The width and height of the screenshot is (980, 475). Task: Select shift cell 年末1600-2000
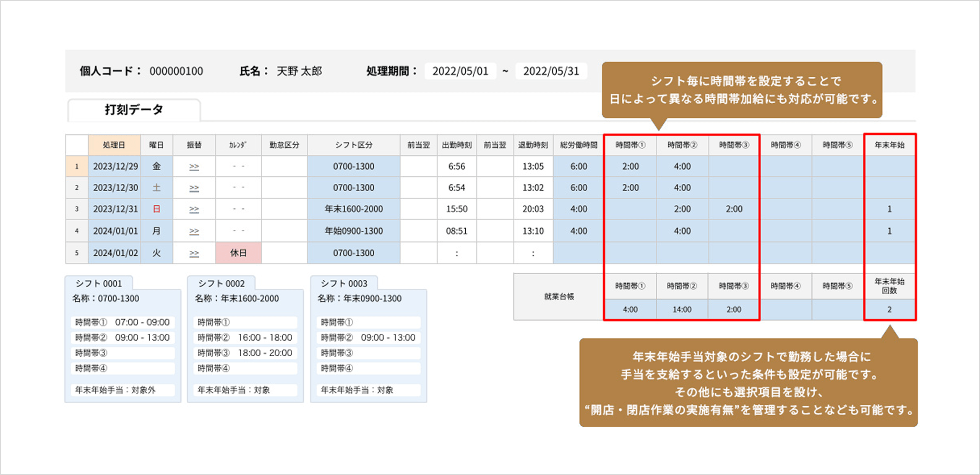[x=354, y=209]
